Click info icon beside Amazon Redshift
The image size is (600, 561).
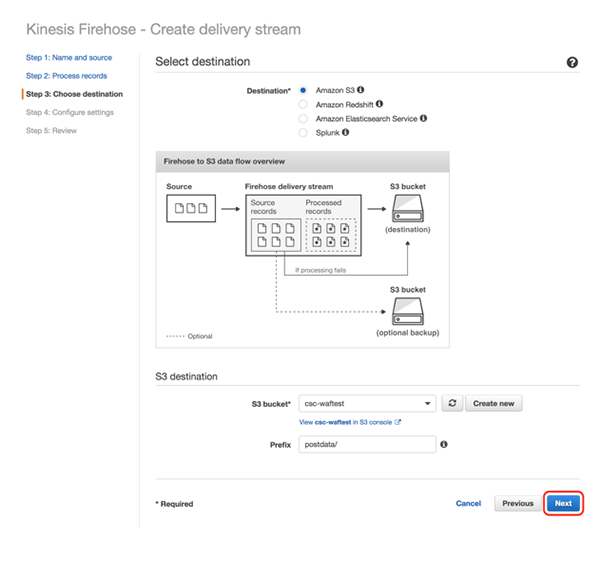[x=379, y=104]
